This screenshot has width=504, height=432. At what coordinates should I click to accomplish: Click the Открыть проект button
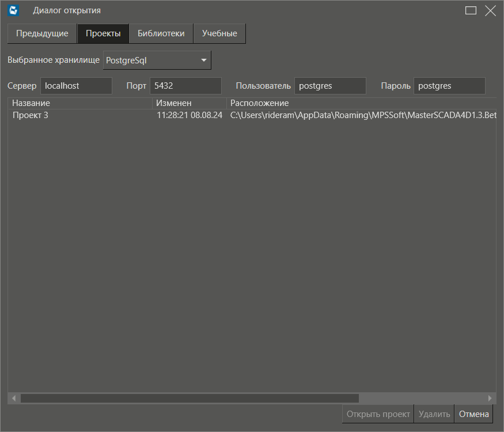pos(377,414)
